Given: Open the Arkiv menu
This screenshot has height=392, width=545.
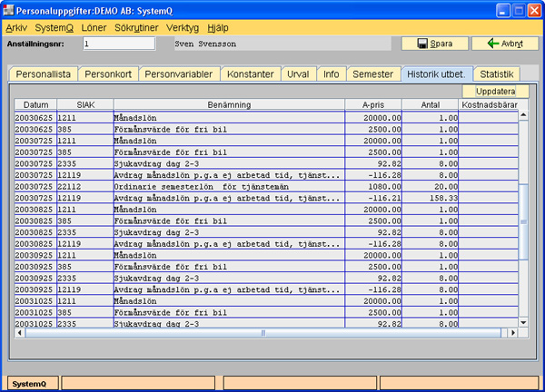Looking at the screenshot, I should coord(16,28).
